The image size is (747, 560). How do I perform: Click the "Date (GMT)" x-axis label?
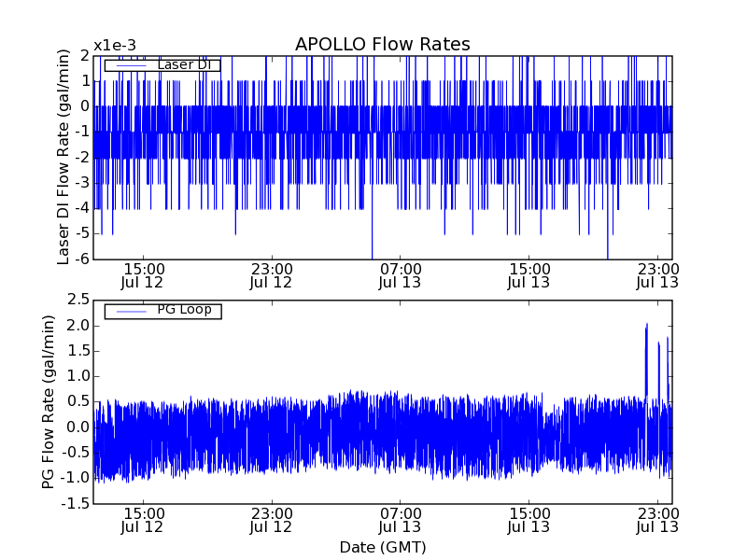[383, 547]
